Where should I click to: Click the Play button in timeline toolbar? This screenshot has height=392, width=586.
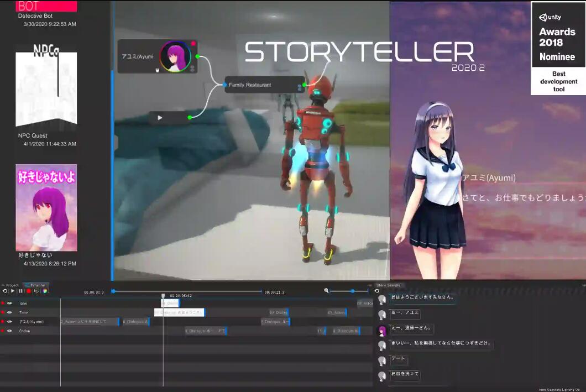pyautogui.click(x=13, y=291)
